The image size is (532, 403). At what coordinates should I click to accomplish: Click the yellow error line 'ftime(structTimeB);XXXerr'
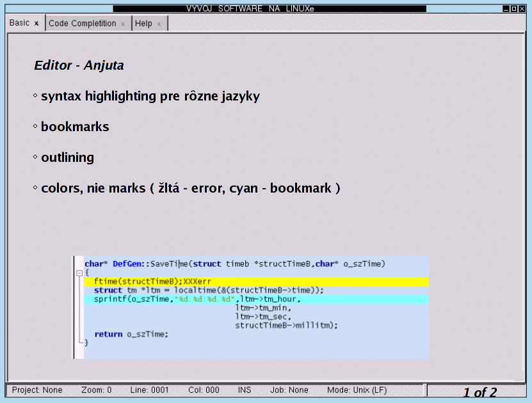(257, 281)
